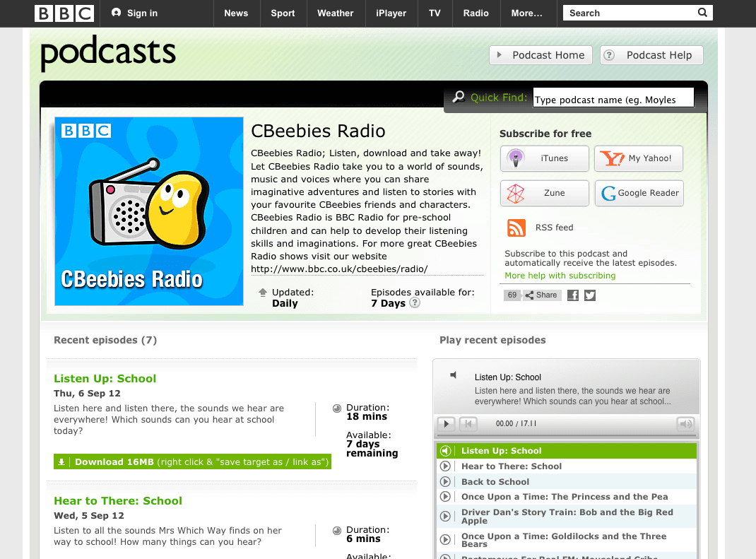The image size is (756, 559).
Task: Open the News menu item
Action: pos(236,13)
